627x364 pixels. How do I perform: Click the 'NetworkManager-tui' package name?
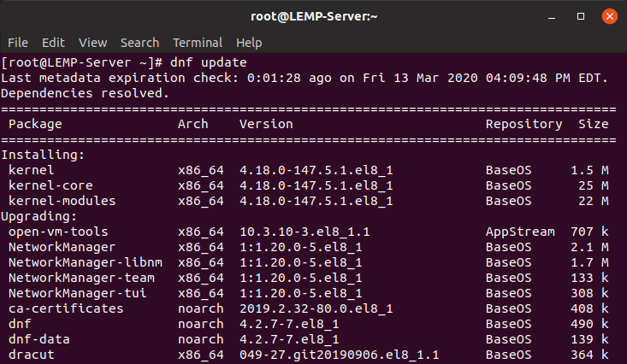tap(78, 293)
